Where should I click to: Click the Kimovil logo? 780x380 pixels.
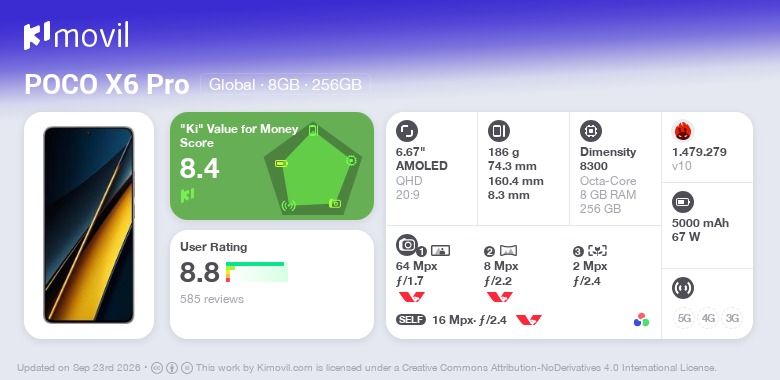(x=76, y=36)
